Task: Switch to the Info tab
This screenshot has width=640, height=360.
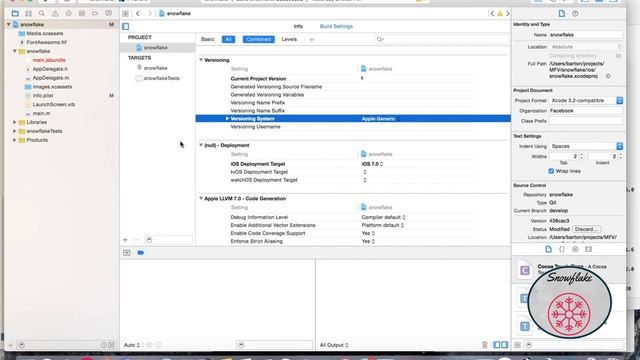Action: 298,26
